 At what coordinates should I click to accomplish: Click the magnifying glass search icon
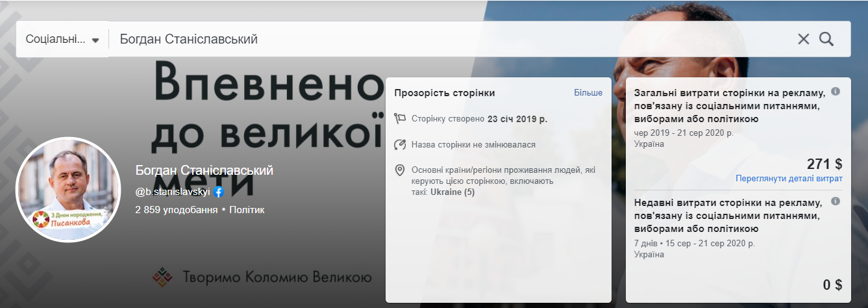click(x=826, y=39)
